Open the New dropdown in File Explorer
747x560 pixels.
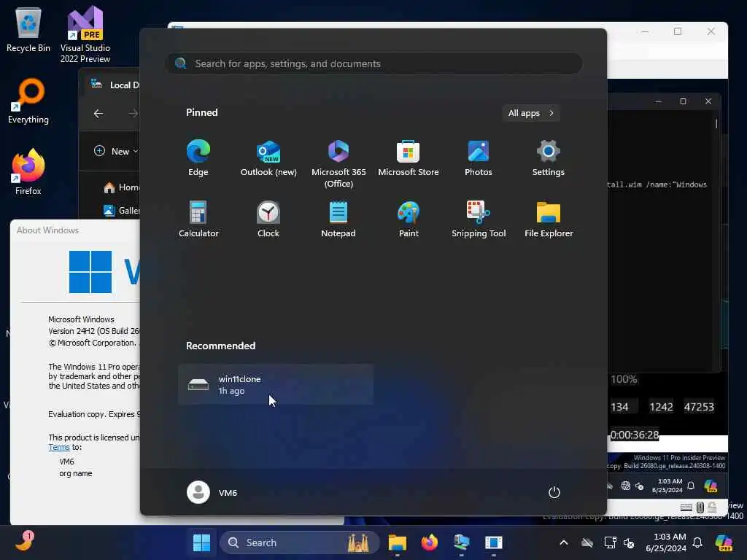click(116, 151)
